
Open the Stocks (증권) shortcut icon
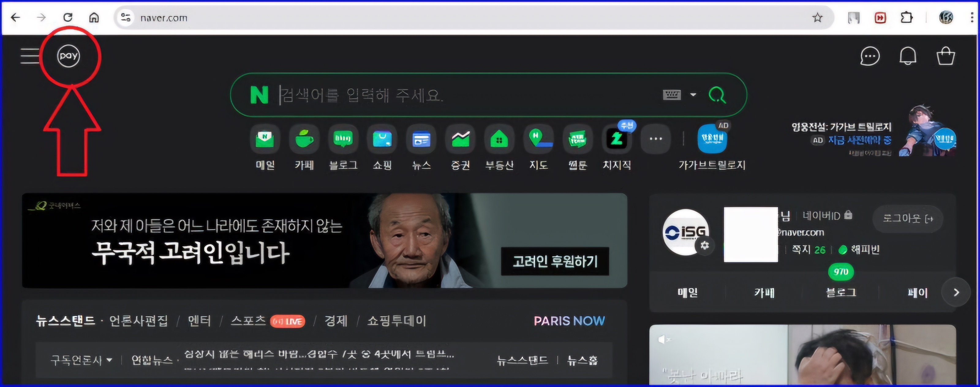click(460, 139)
